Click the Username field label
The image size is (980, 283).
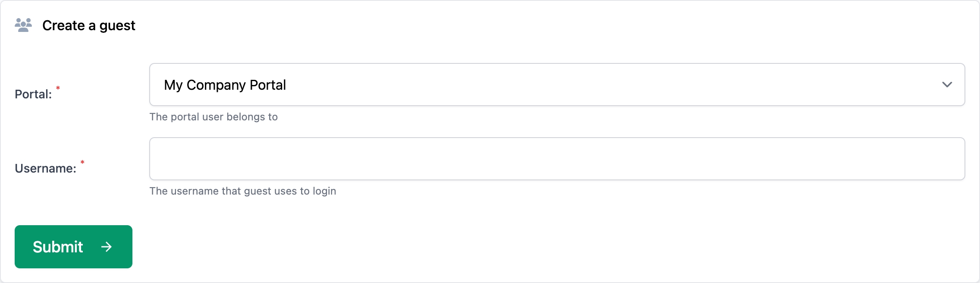pyautogui.click(x=45, y=168)
